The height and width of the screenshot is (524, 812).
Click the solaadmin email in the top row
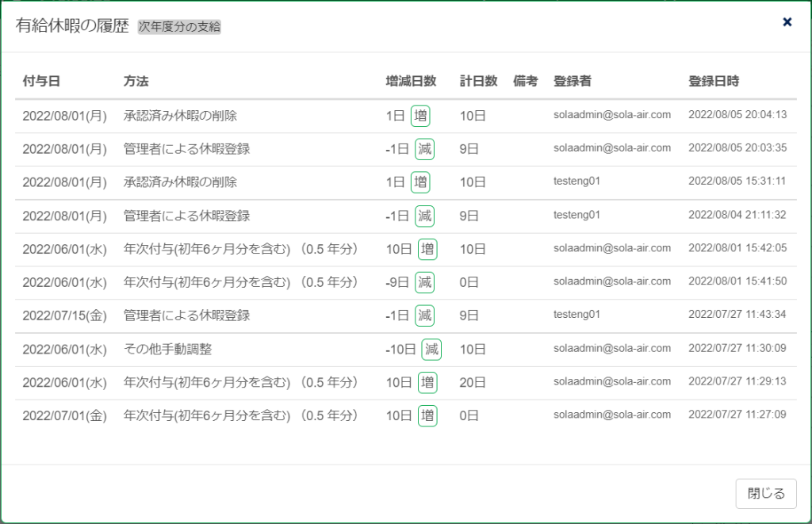pyautogui.click(x=612, y=115)
